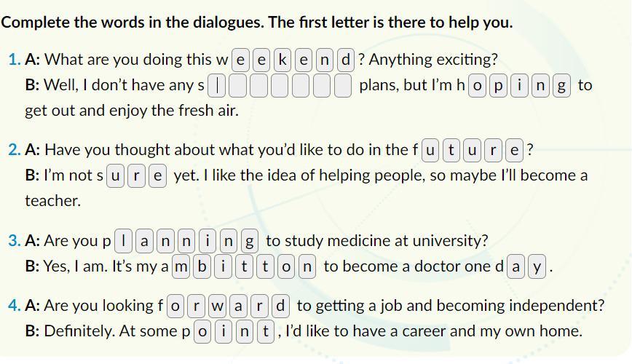
Task: Select the 'o' box in point
Action: point(204,332)
